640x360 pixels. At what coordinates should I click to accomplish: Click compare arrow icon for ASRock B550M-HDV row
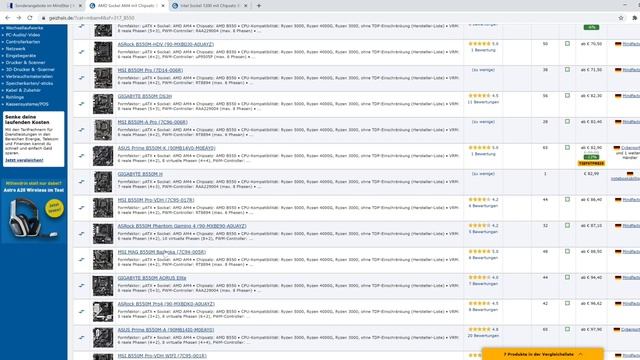coord(82,52)
